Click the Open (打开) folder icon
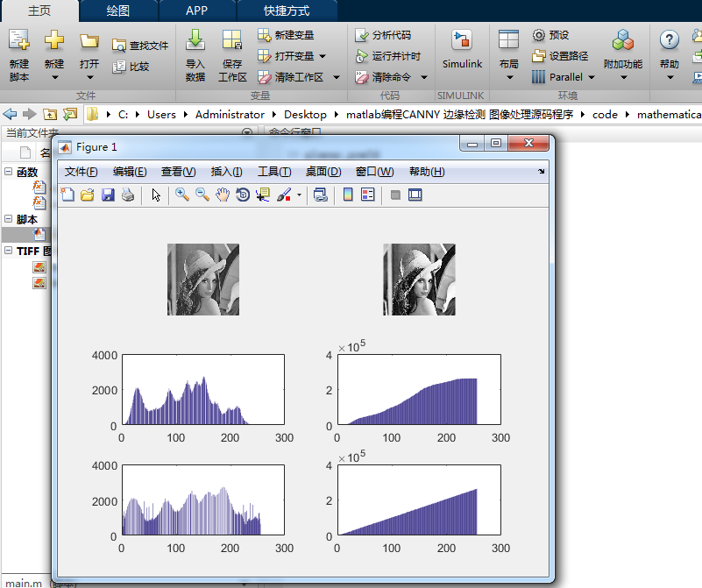The image size is (702, 588). click(89, 41)
